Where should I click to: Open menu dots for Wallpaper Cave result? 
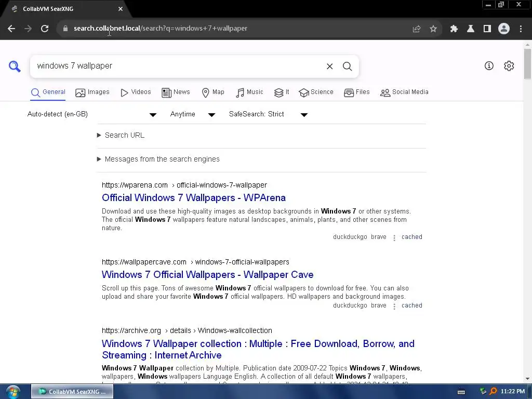[394, 307]
